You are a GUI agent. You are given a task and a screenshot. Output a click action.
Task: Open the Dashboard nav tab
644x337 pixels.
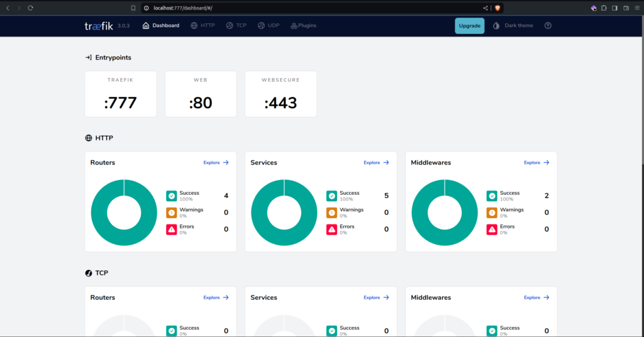tap(161, 25)
